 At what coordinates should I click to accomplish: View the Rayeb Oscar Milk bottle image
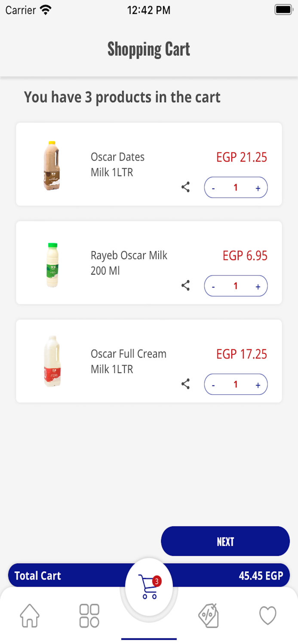coord(52,265)
